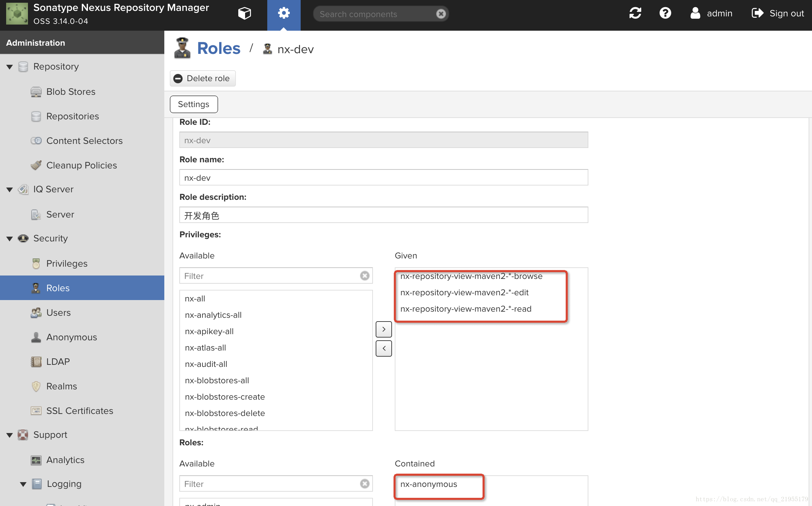Clear the Search components field
Viewport: 812px width, 506px height.
441,14
